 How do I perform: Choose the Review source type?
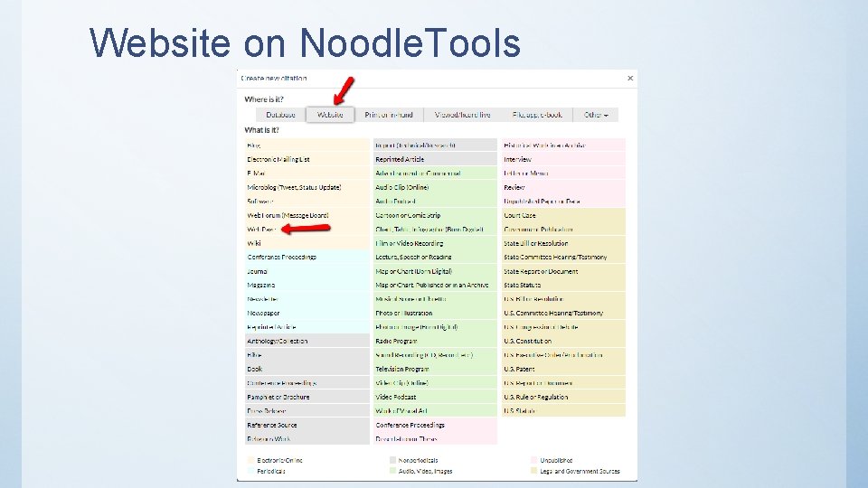(563, 188)
